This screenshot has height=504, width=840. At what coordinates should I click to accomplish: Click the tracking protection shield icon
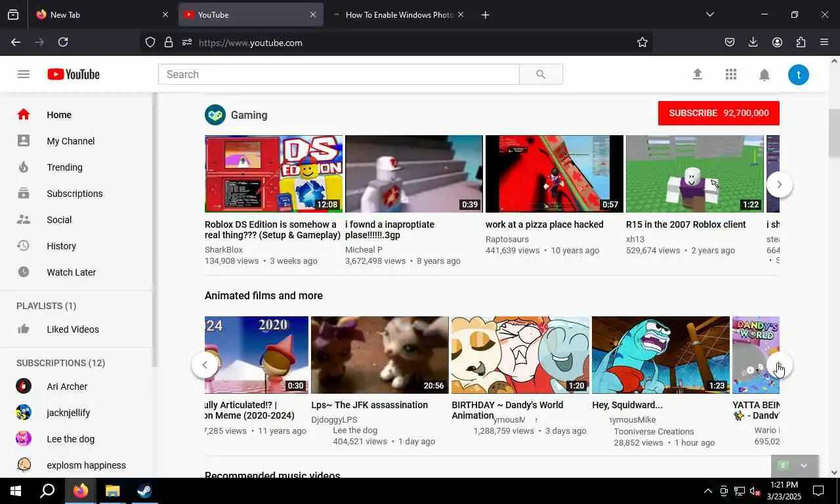tap(150, 42)
